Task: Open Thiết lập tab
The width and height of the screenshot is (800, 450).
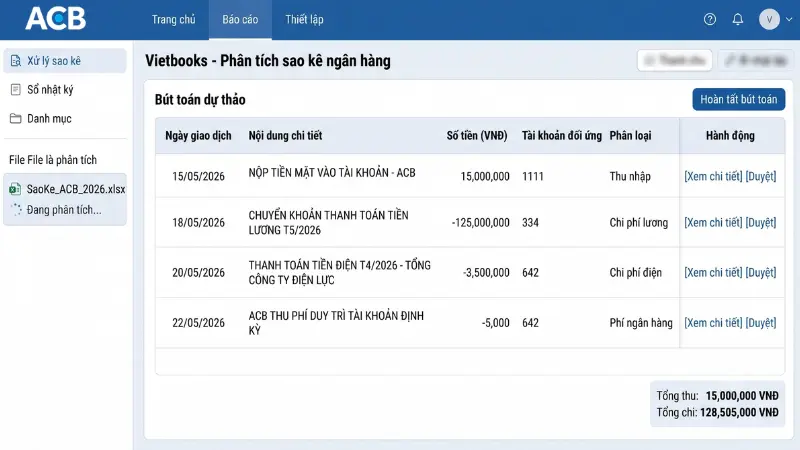Action: click(x=304, y=19)
